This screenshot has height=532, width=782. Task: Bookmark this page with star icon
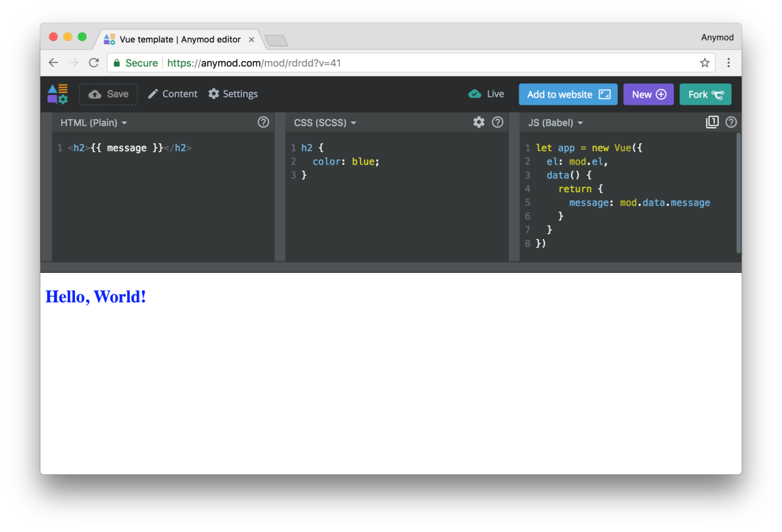pos(704,63)
